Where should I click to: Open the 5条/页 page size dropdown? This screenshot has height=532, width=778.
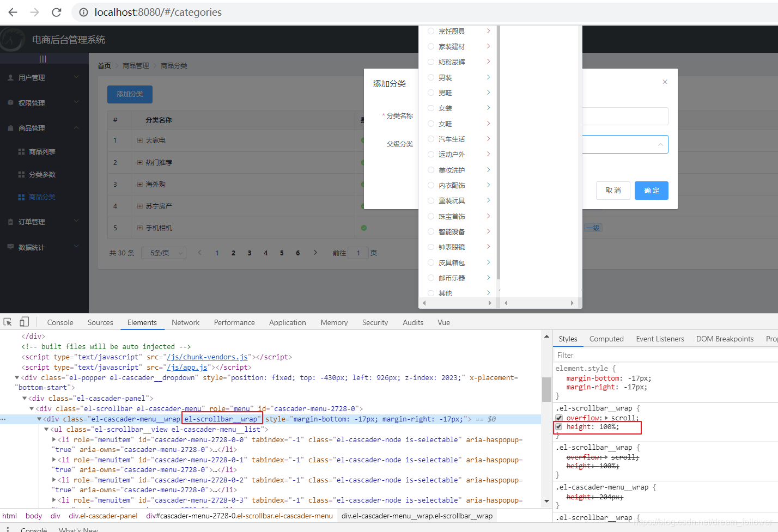[163, 253]
